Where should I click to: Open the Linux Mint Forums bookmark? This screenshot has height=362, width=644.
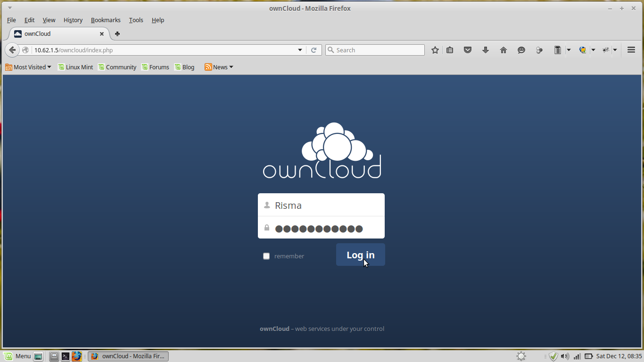pos(156,67)
